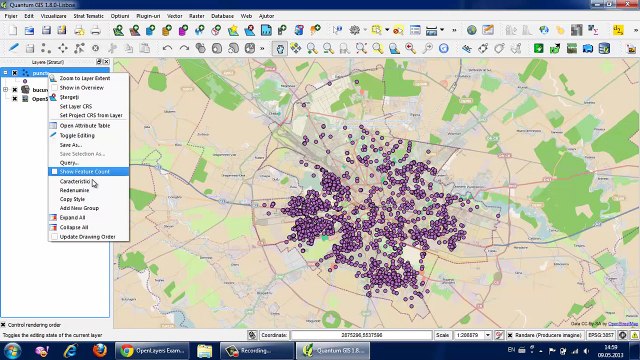Open an existing project via toolbar icon

click(29, 30)
